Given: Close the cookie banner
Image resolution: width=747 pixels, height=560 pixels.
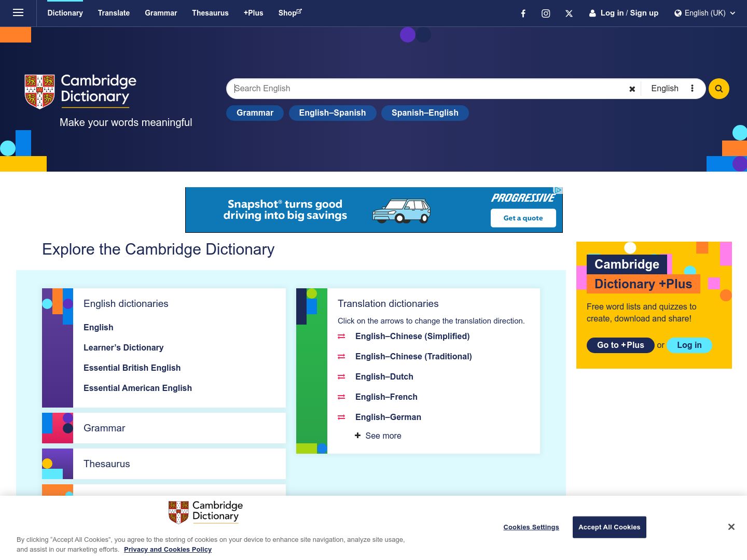Looking at the screenshot, I should (731, 527).
